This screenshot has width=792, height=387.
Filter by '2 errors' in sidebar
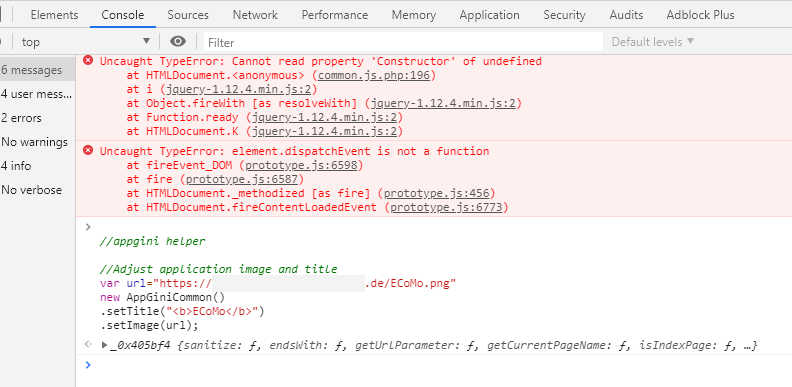37,118
